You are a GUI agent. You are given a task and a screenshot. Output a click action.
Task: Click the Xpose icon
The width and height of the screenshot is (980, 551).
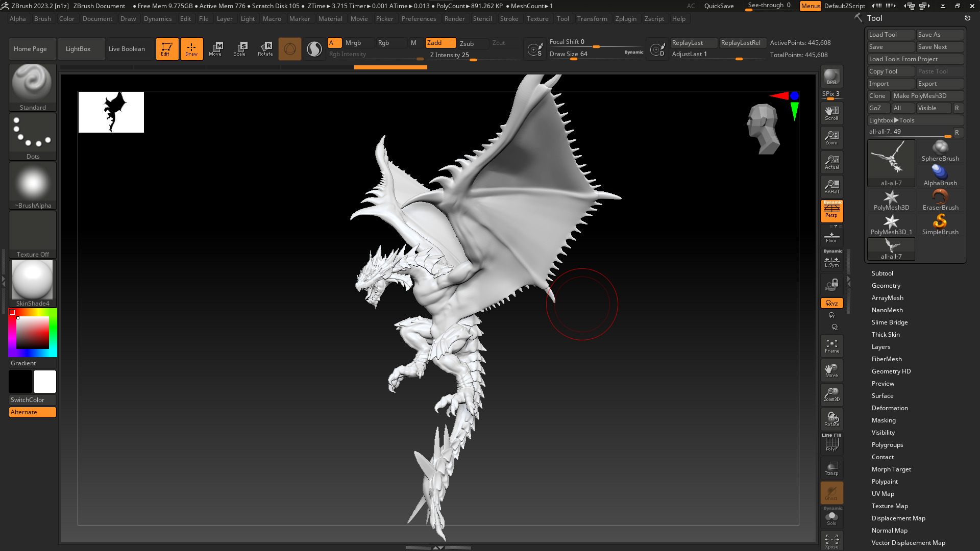click(x=831, y=541)
